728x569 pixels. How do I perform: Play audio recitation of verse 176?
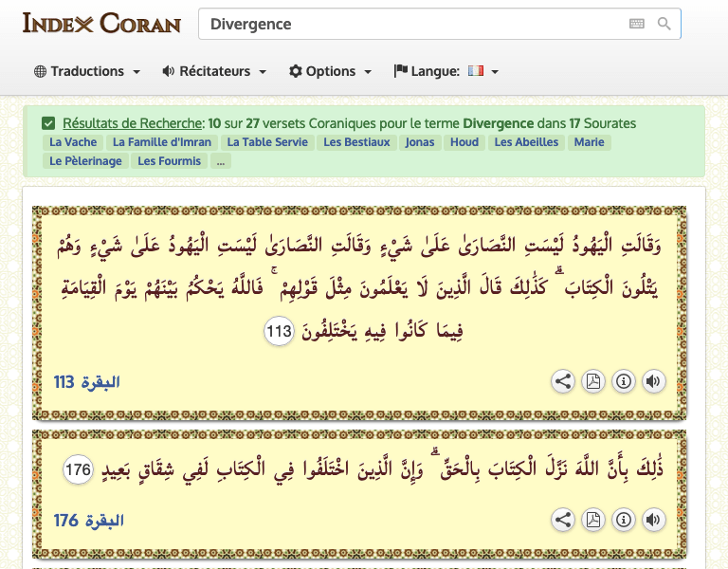tap(652, 520)
